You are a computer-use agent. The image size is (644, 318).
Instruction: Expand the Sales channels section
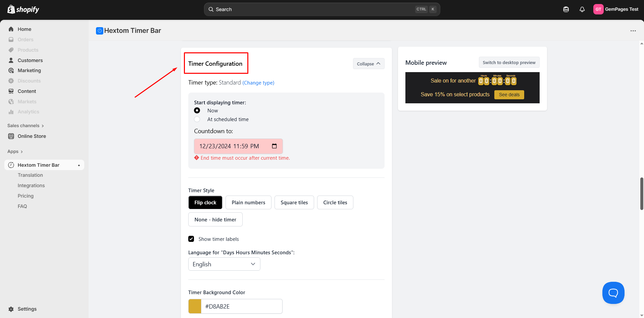[x=26, y=126]
